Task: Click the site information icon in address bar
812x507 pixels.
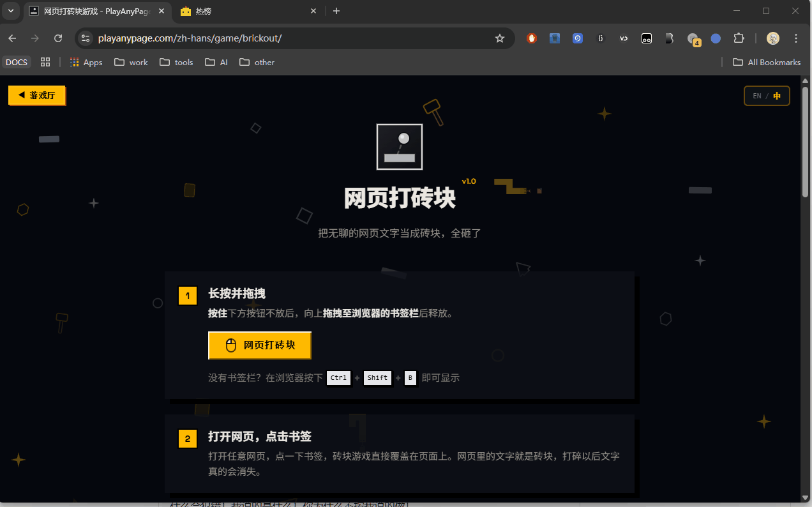Action: point(86,38)
